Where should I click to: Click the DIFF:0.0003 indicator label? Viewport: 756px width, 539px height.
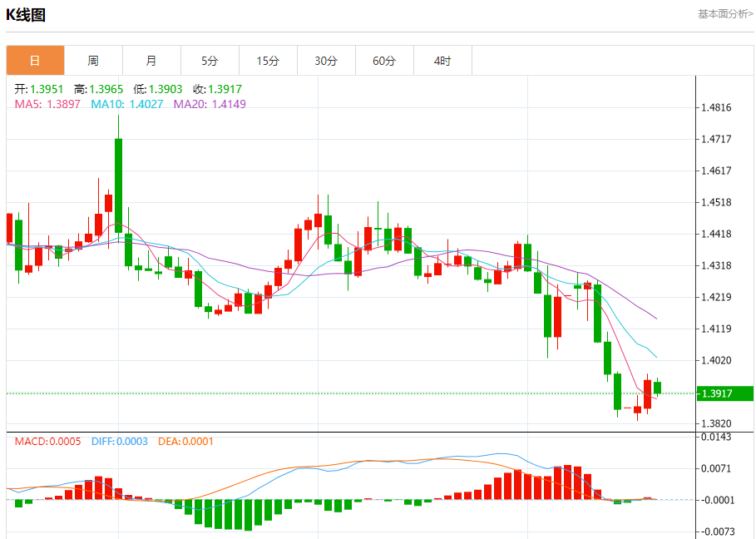pyautogui.click(x=120, y=442)
